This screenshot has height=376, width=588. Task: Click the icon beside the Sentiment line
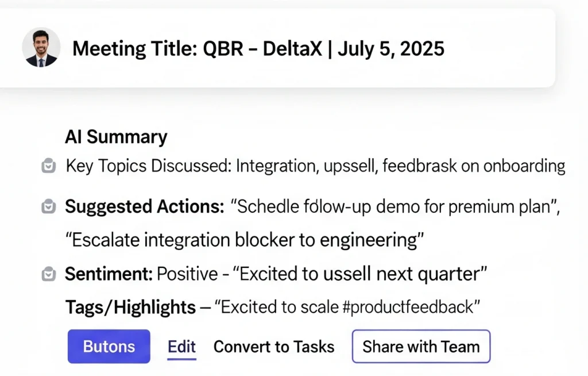(x=49, y=274)
